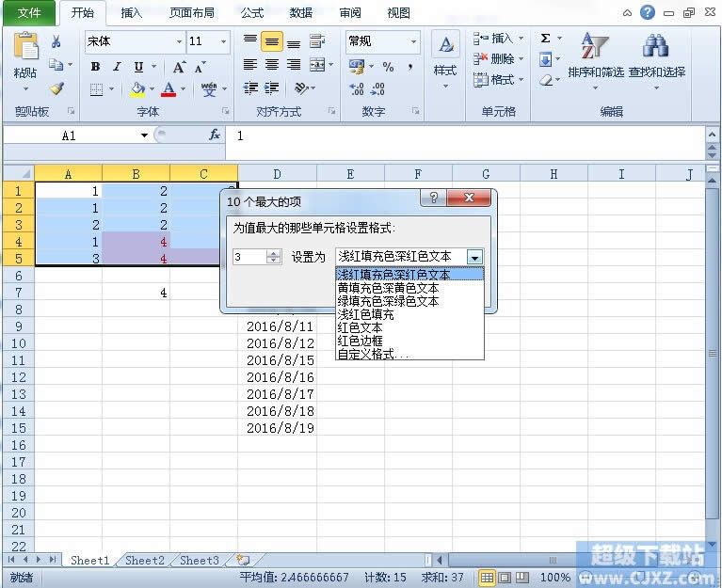Click the Fill down icon
This screenshot has width=722, height=588.
pos(546,60)
